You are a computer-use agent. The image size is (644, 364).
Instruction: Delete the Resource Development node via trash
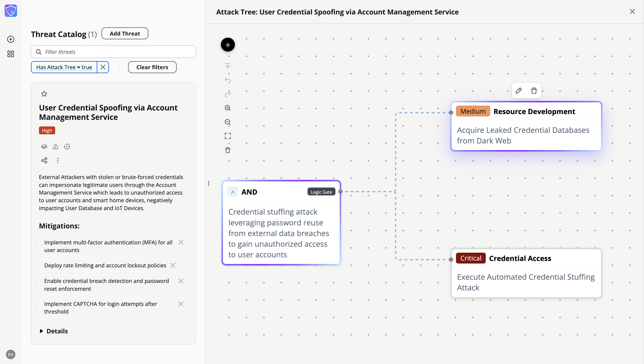[x=534, y=90]
